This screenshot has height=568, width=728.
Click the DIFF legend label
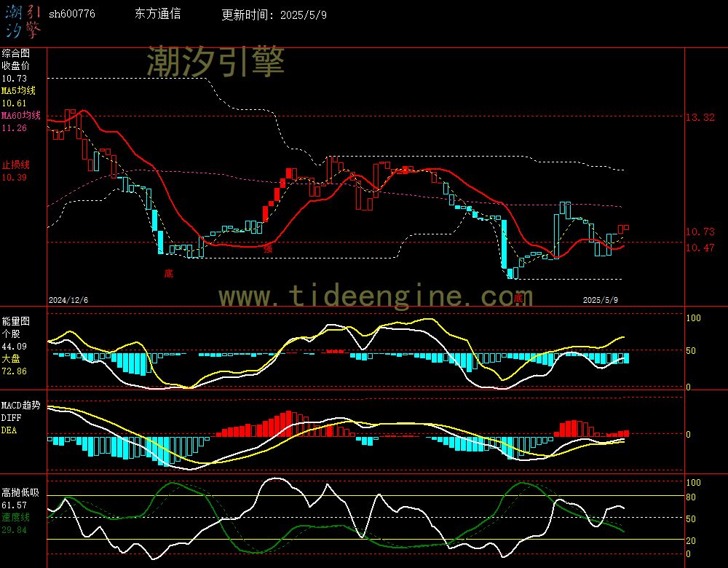[11, 417]
